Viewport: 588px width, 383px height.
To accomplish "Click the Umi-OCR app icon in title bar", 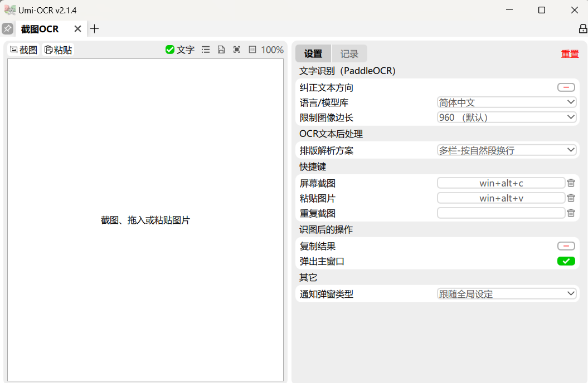I will pos(9,10).
